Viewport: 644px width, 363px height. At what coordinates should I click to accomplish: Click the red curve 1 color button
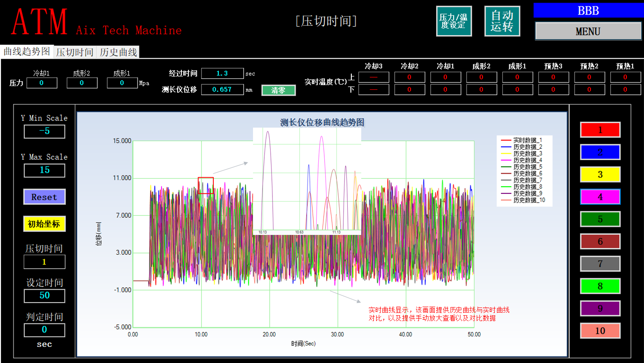(600, 130)
